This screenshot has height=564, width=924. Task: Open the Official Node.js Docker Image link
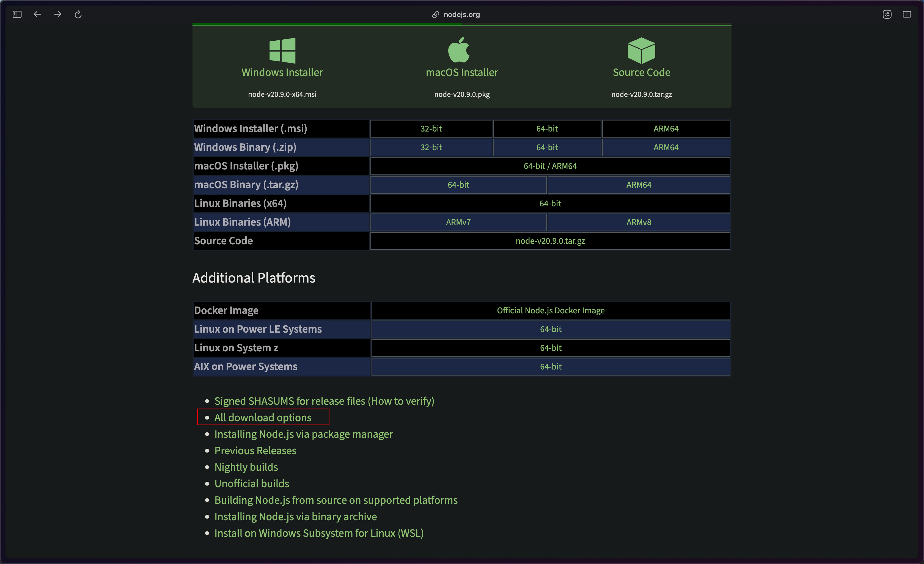point(550,310)
